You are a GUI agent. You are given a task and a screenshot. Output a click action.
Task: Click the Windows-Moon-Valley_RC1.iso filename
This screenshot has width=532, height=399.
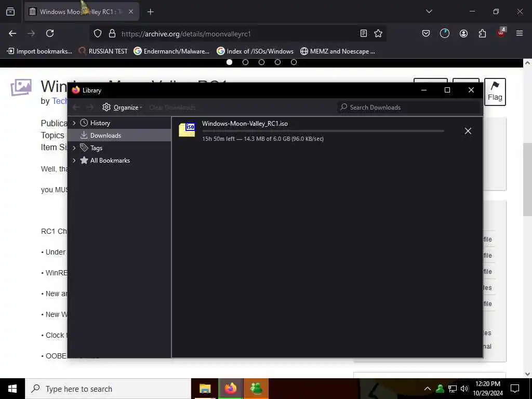point(245,124)
